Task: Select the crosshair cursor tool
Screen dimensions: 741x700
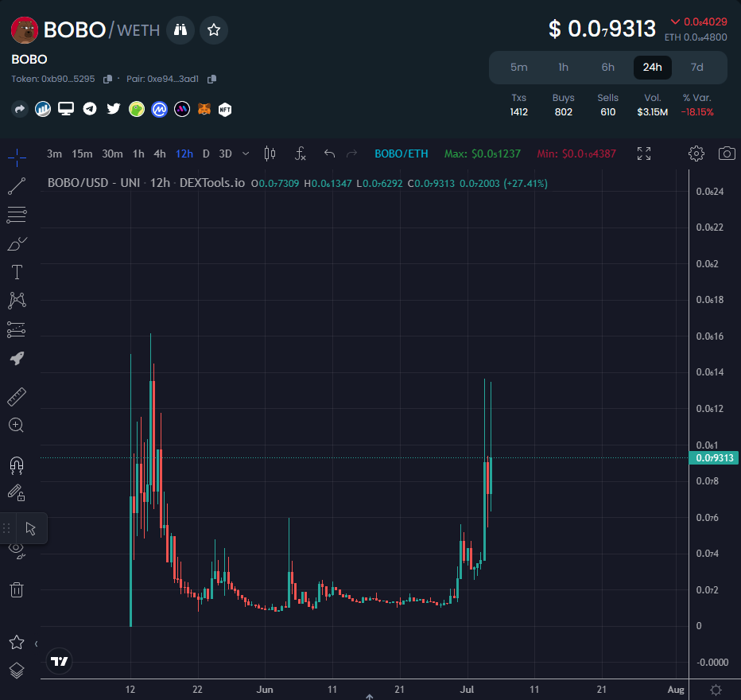Action: [x=17, y=157]
